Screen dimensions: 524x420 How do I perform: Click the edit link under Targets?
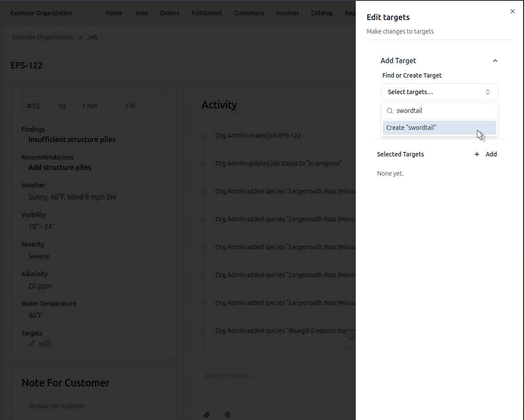tap(45, 343)
